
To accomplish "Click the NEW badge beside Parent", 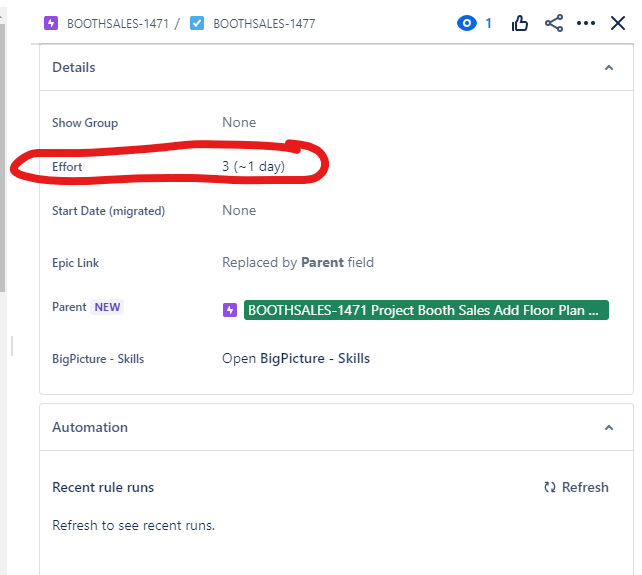I will [107, 307].
